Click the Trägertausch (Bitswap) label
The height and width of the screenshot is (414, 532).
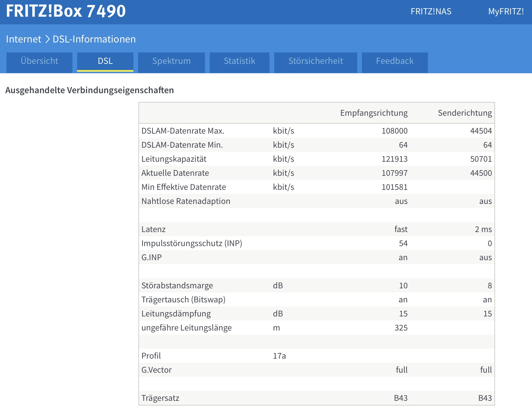coord(183,299)
